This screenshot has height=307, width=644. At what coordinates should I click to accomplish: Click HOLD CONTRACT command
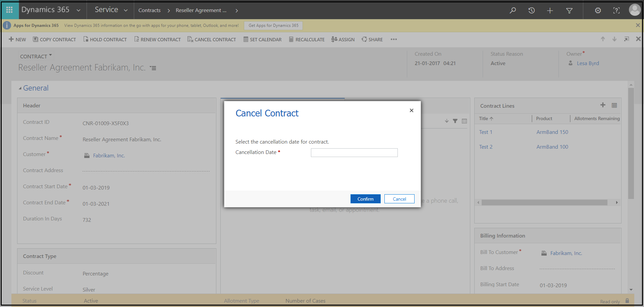coord(105,39)
